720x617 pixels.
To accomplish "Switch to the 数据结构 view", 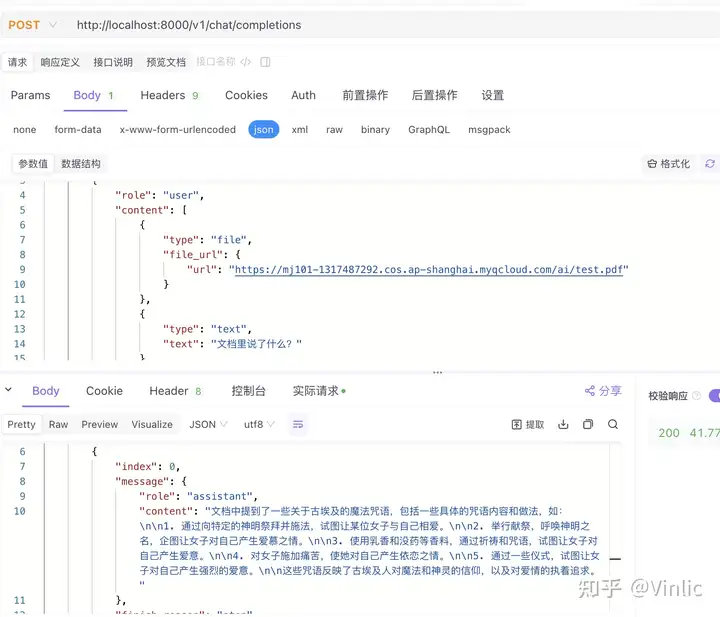I will tap(81, 163).
